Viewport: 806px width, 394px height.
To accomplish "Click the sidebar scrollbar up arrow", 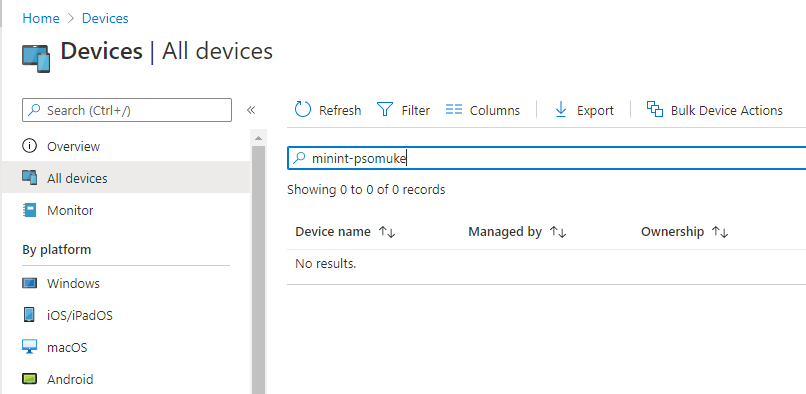I will pos(258,137).
